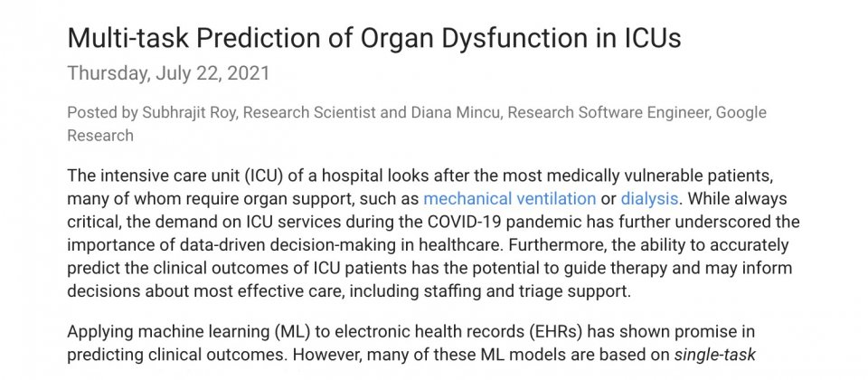This screenshot has width=868, height=380.
Task: Select the date "Thursday, July 22, 2021"
Action: coord(168,73)
